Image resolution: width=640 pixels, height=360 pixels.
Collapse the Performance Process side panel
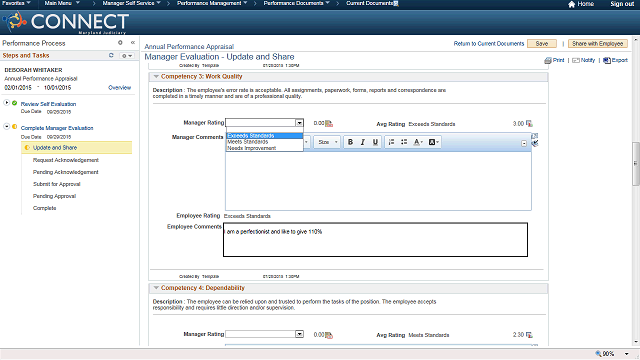click(x=133, y=42)
